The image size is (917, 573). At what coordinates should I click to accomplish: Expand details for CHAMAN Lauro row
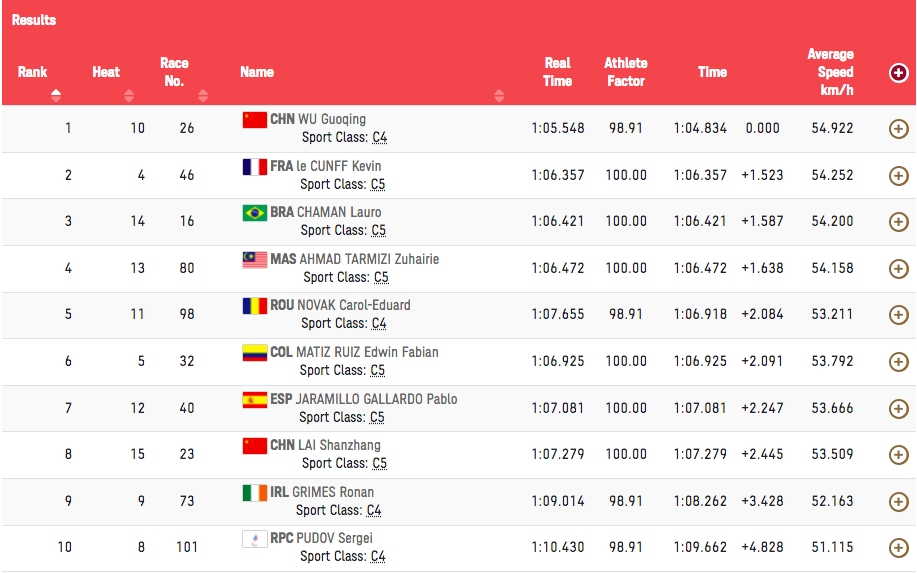coord(898,222)
